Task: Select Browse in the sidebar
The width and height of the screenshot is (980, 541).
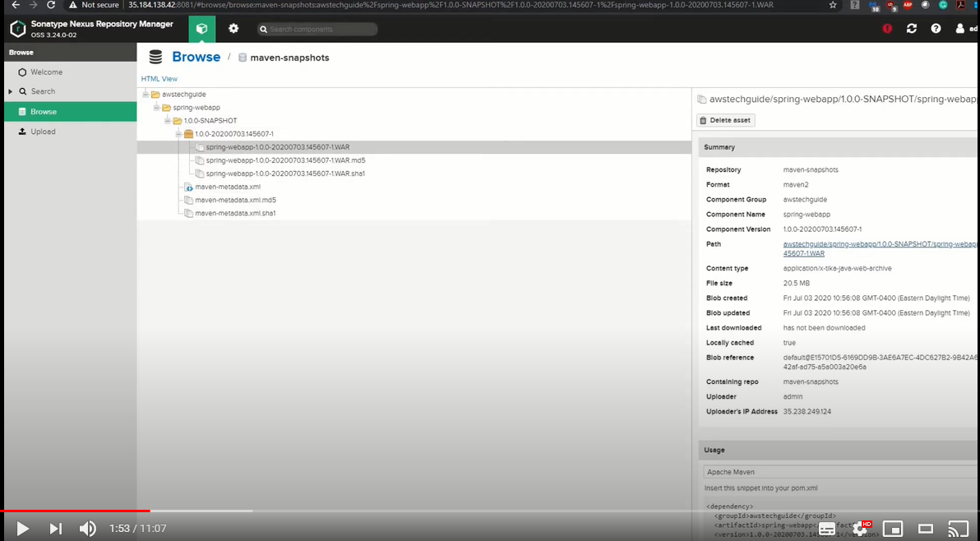Action: coord(70,111)
